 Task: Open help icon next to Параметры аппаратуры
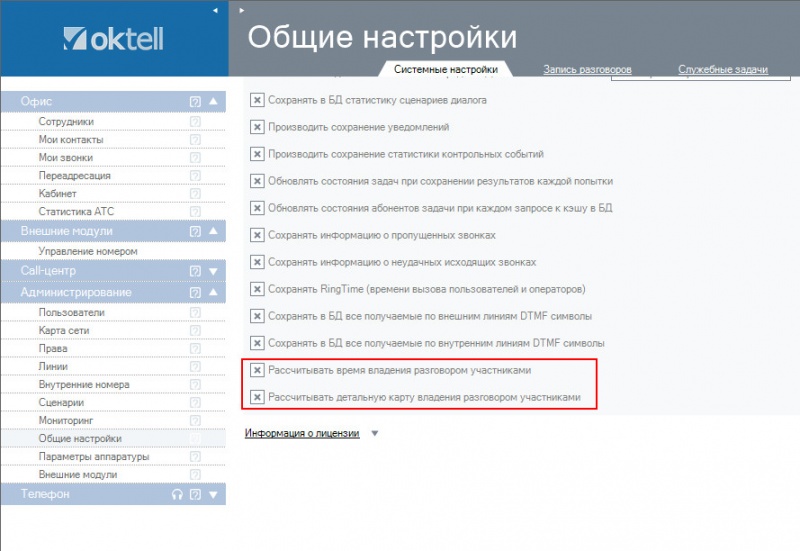[x=195, y=456]
